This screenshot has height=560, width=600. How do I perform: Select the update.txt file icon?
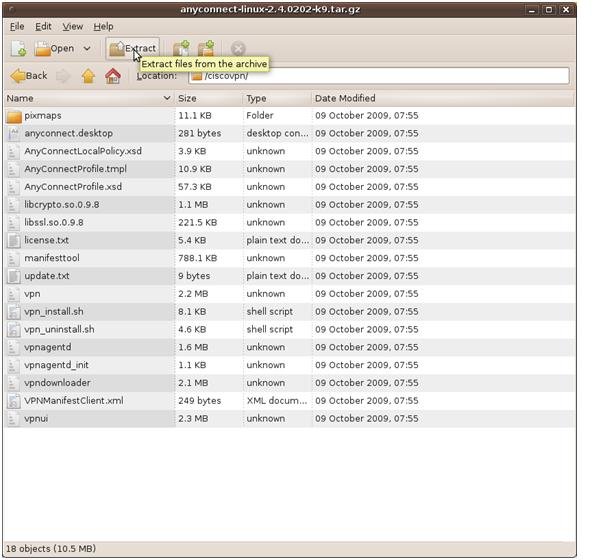coord(14,276)
